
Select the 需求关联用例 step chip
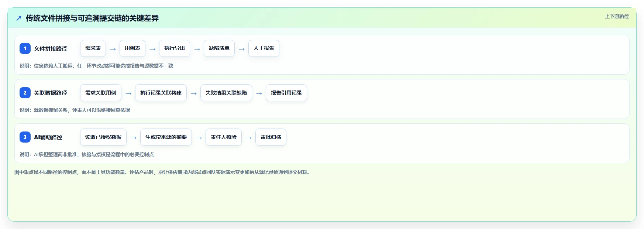101,93
